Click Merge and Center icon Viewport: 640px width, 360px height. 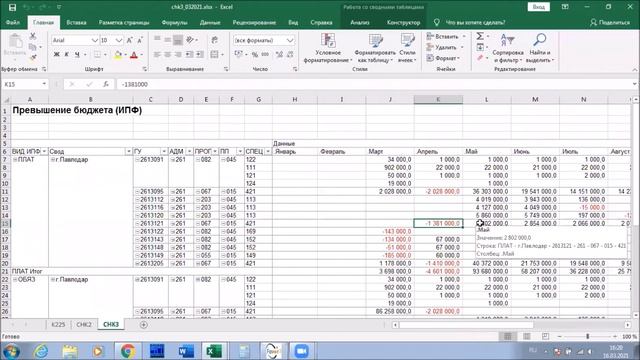(214, 54)
